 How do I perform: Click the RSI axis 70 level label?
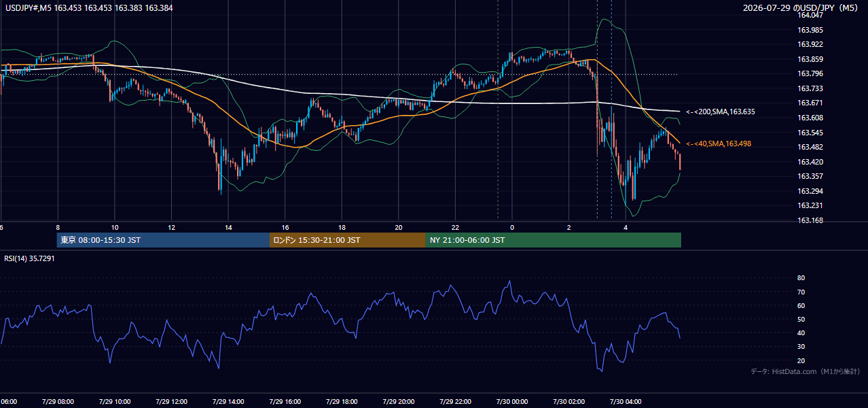(x=801, y=292)
